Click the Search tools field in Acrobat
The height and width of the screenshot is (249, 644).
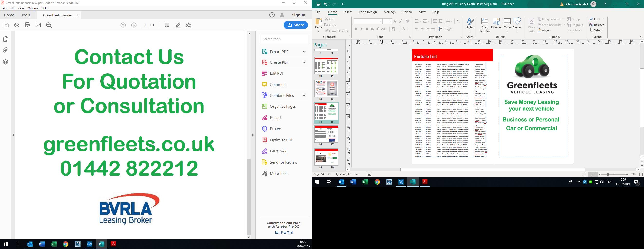click(284, 39)
